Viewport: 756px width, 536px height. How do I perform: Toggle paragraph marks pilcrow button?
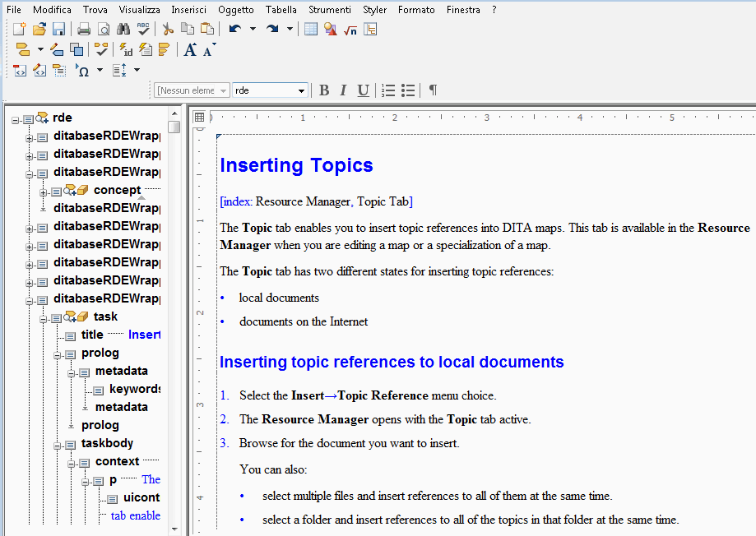tap(433, 90)
